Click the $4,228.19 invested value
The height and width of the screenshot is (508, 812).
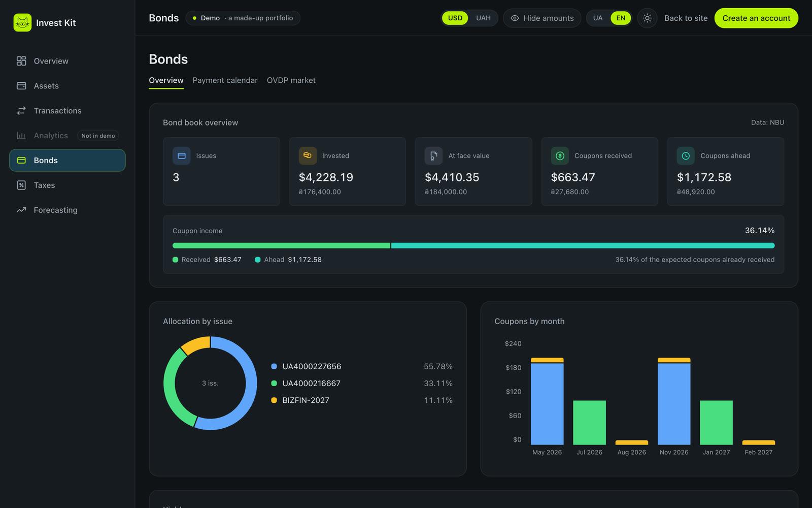326,177
